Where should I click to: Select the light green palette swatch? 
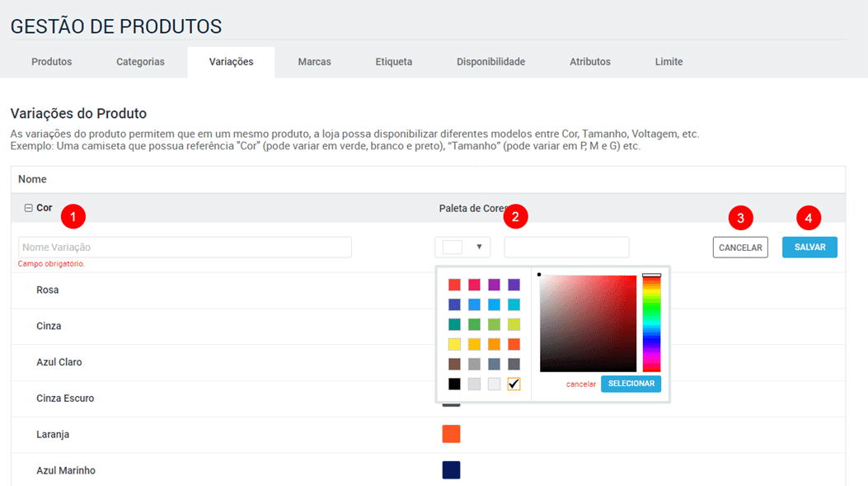click(495, 325)
